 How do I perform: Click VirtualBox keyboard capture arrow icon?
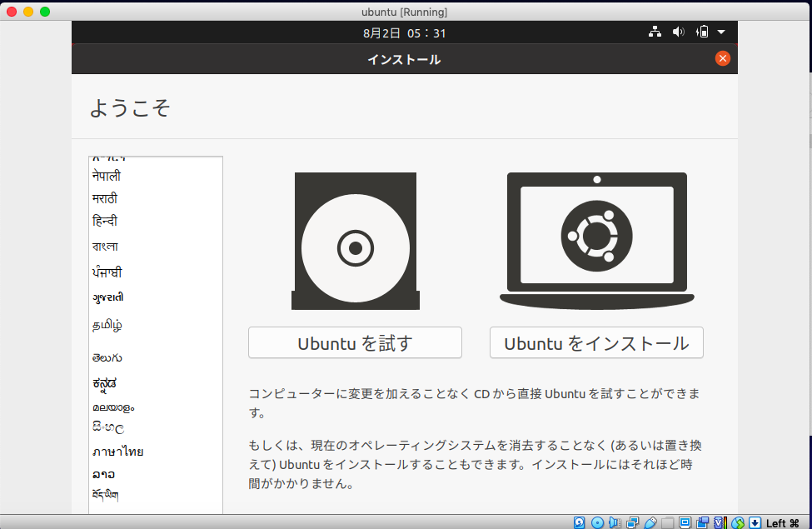click(x=755, y=523)
